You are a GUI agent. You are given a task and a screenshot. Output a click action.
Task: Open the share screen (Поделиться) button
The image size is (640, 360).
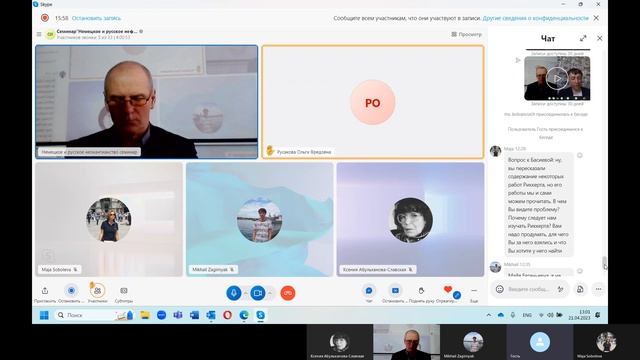coord(45,291)
